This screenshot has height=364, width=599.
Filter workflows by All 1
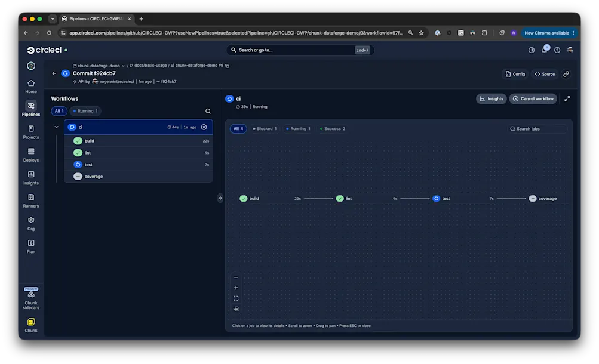coord(59,111)
